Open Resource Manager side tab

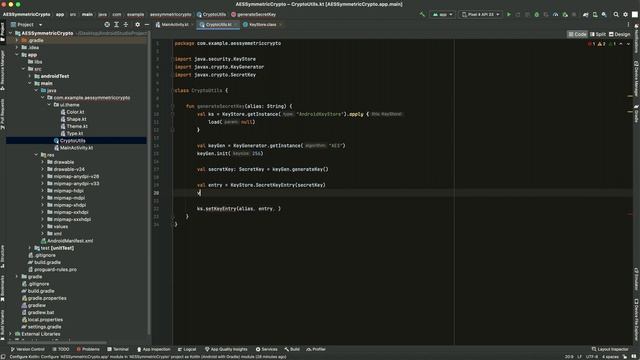(x=2, y=69)
